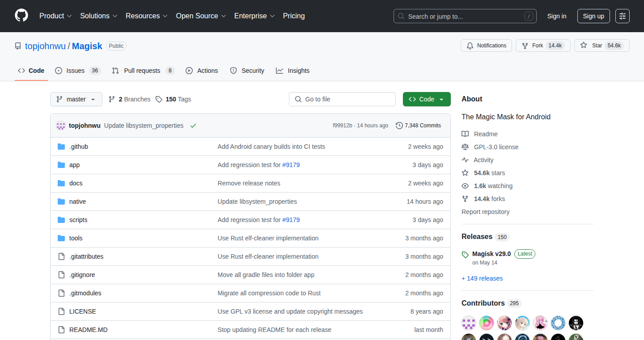Open the Magisk repository name link
The width and height of the screenshot is (644, 340).
point(87,46)
